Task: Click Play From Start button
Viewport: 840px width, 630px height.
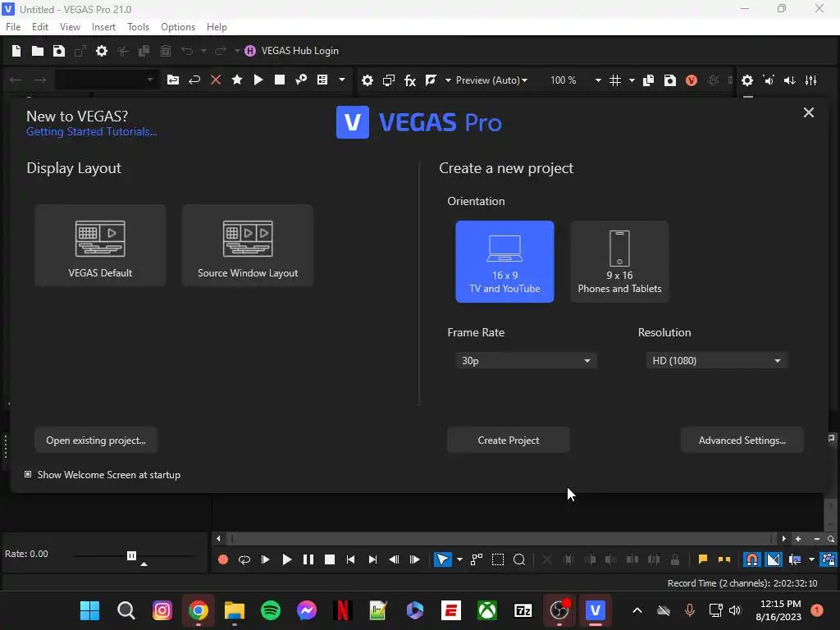Action: (x=265, y=559)
